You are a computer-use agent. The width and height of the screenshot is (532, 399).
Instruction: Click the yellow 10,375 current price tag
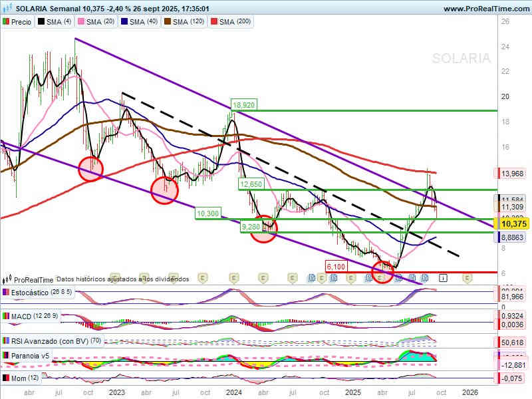coord(513,224)
